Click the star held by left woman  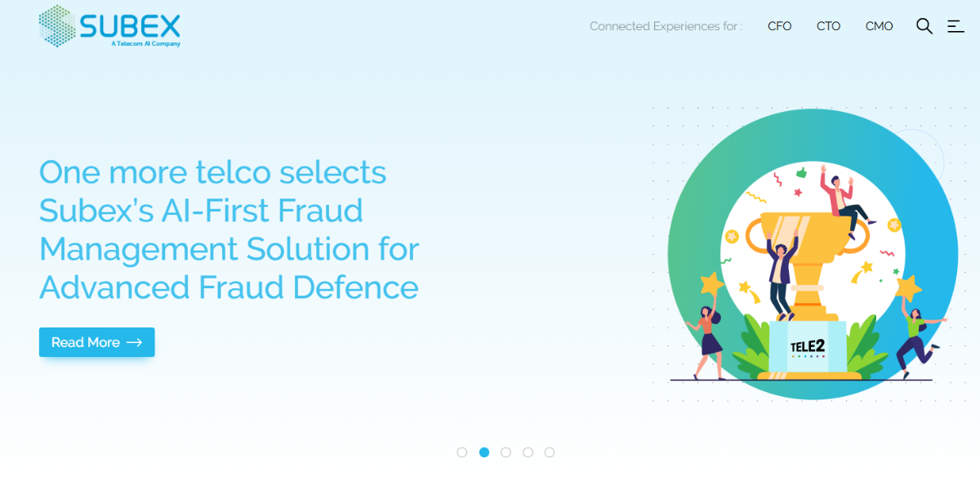click(711, 283)
